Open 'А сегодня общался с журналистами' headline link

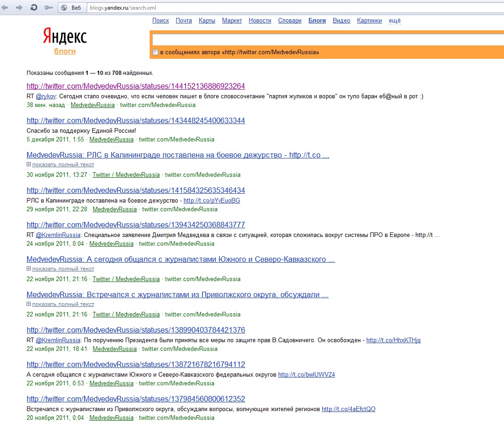[181, 259]
